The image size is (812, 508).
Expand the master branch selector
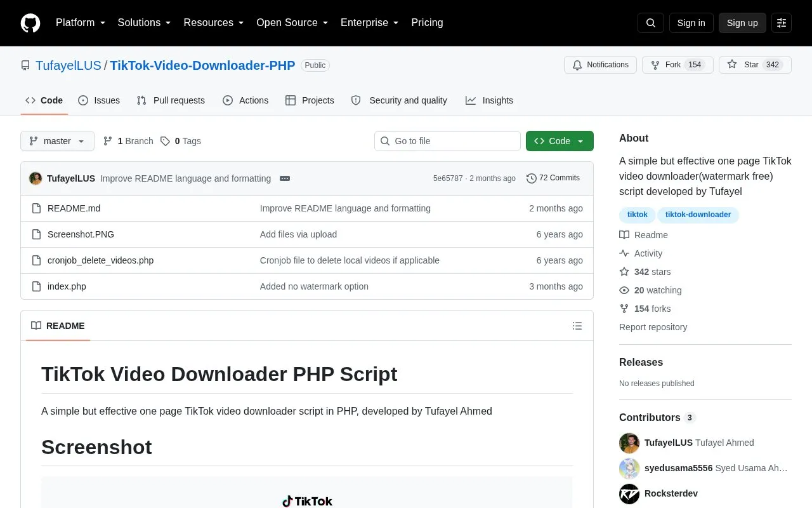(x=57, y=141)
